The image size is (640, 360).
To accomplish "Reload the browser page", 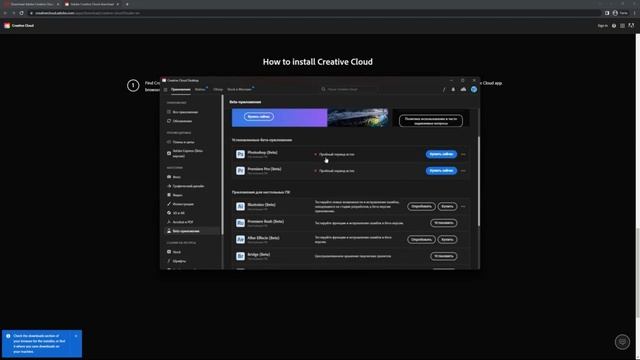I will click(22, 13).
